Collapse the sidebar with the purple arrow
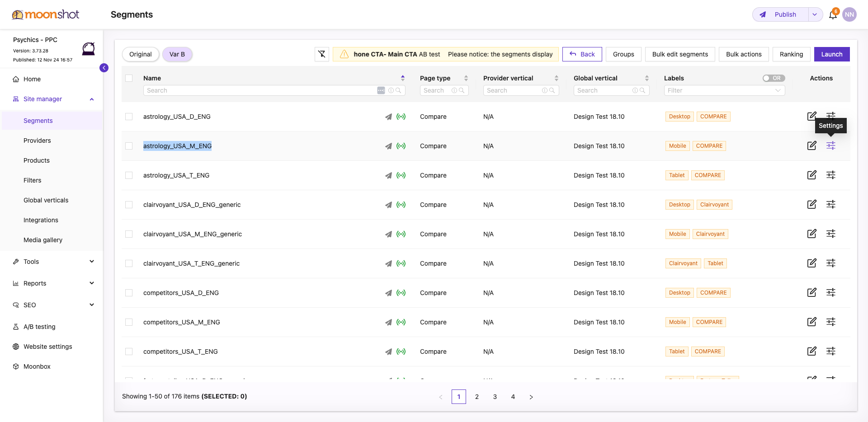The image size is (868, 422). (104, 68)
